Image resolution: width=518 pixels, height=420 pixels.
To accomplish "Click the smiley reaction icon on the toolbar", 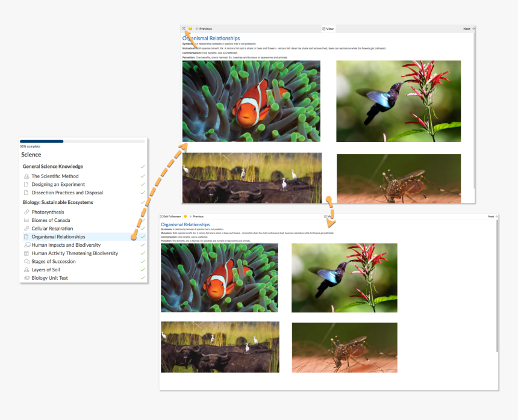I will click(x=189, y=28).
